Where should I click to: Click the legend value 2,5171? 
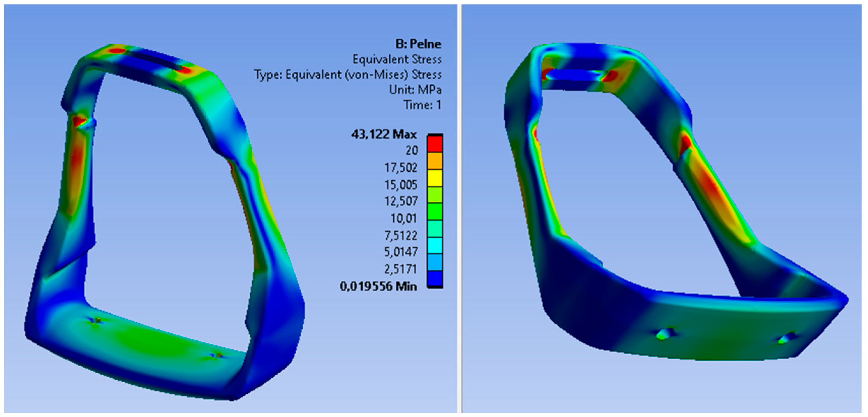tap(401, 269)
